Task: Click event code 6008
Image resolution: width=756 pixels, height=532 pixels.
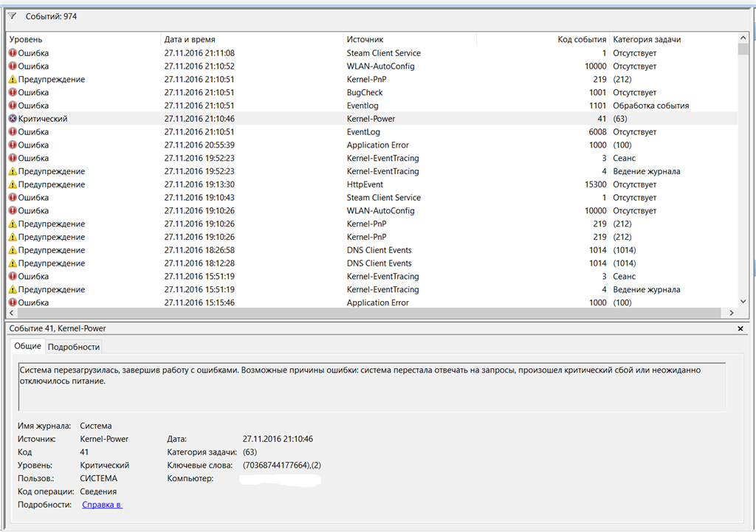Action: (597, 131)
